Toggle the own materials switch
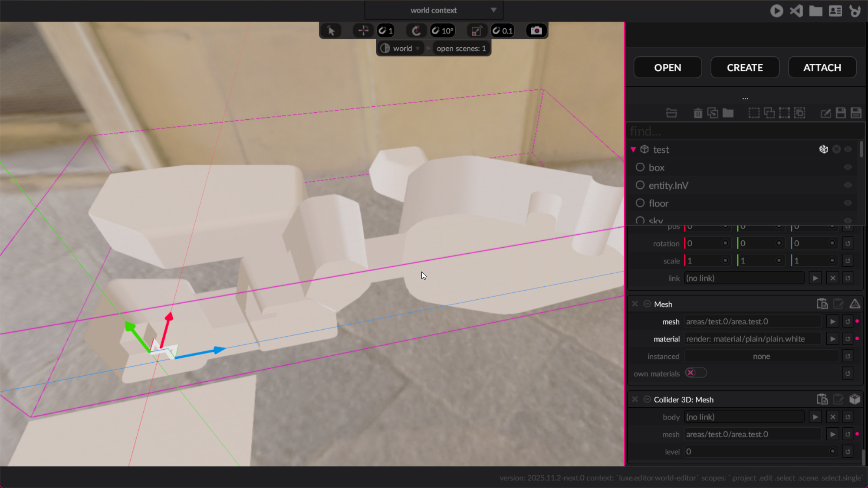The height and width of the screenshot is (488, 868). pyautogui.click(x=696, y=373)
